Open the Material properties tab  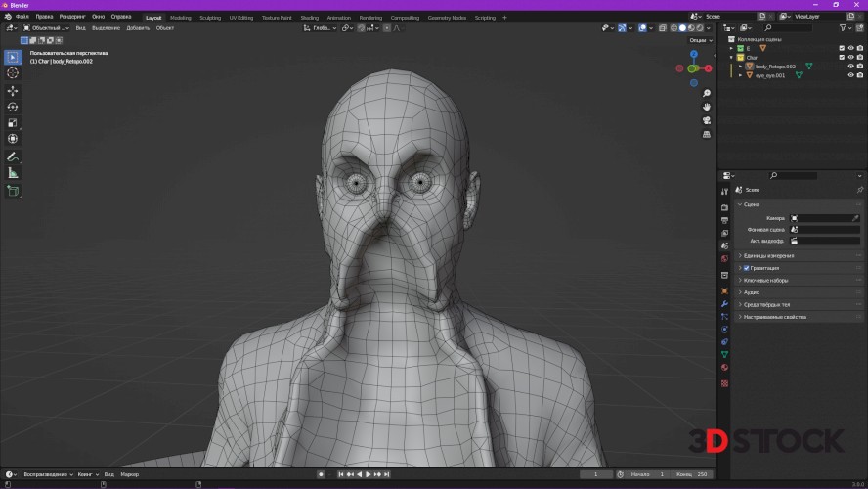pyautogui.click(x=724, y=368)
